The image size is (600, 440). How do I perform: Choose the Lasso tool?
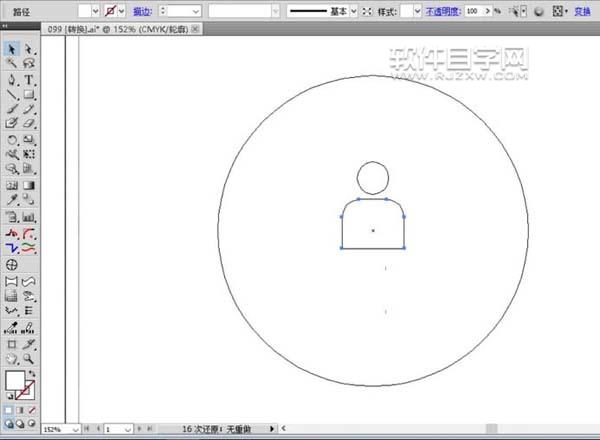[29, 63]
